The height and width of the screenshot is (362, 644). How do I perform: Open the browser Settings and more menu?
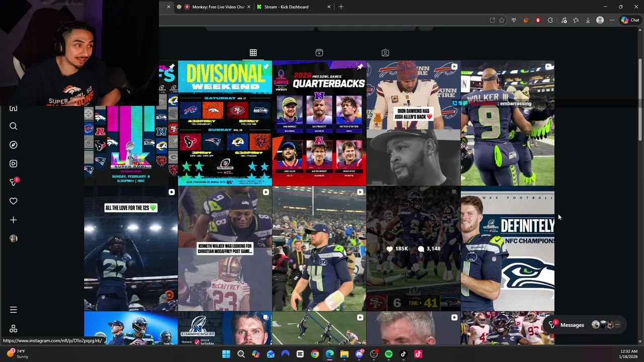(612, 20)
